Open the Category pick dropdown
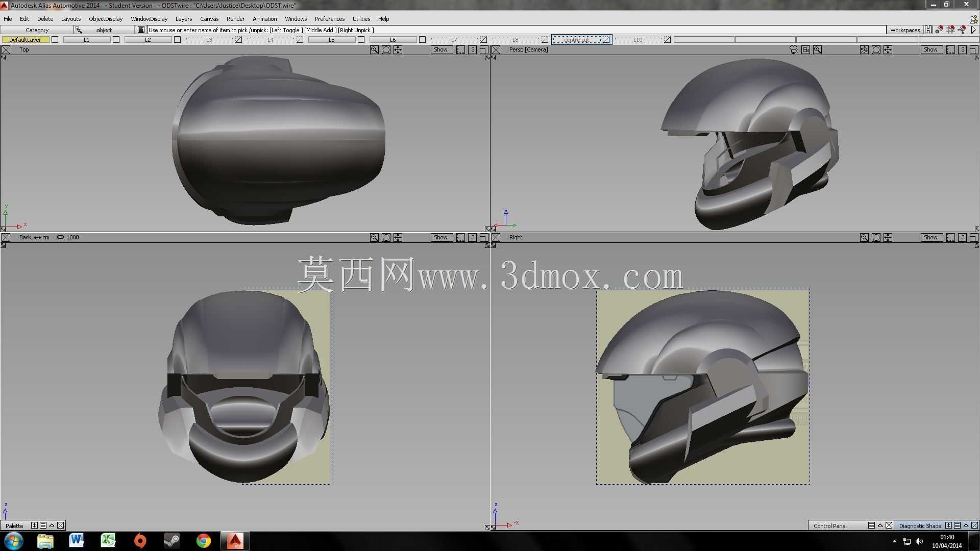Screen dimensions: 980x551 tap(37, 30)
